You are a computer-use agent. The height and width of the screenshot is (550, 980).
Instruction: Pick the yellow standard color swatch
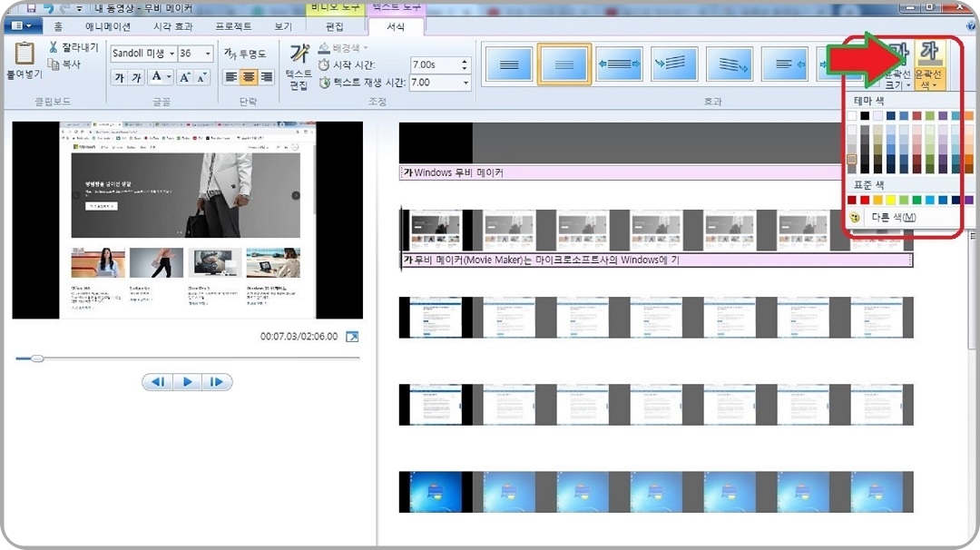[891, 200]
